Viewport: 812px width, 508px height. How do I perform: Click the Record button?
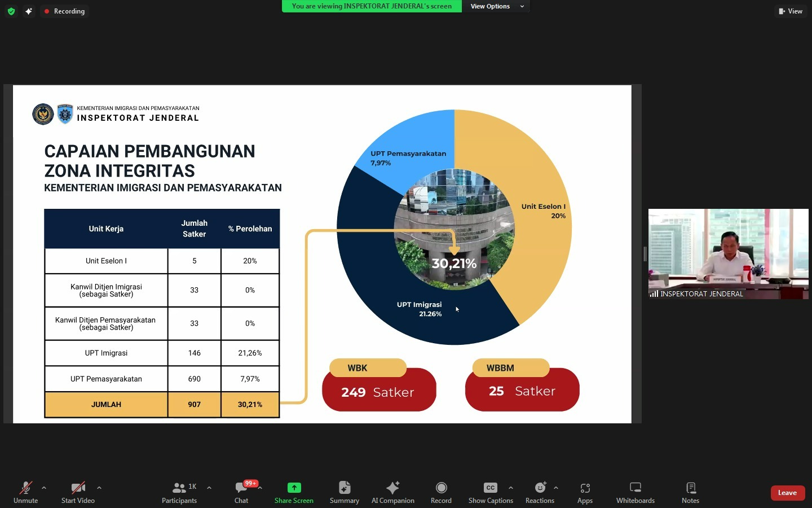click(441, 492)
